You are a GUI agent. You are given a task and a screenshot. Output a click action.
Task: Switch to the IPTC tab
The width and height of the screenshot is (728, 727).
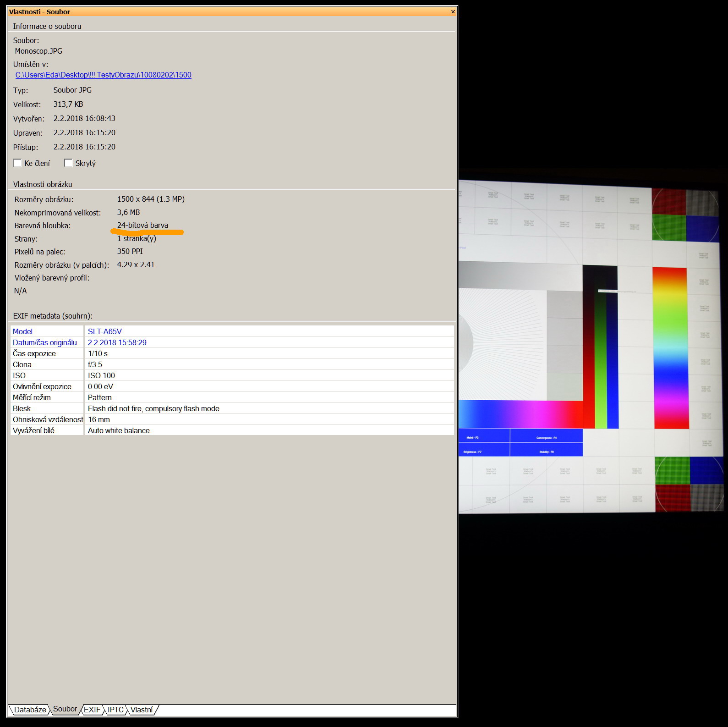115,710
